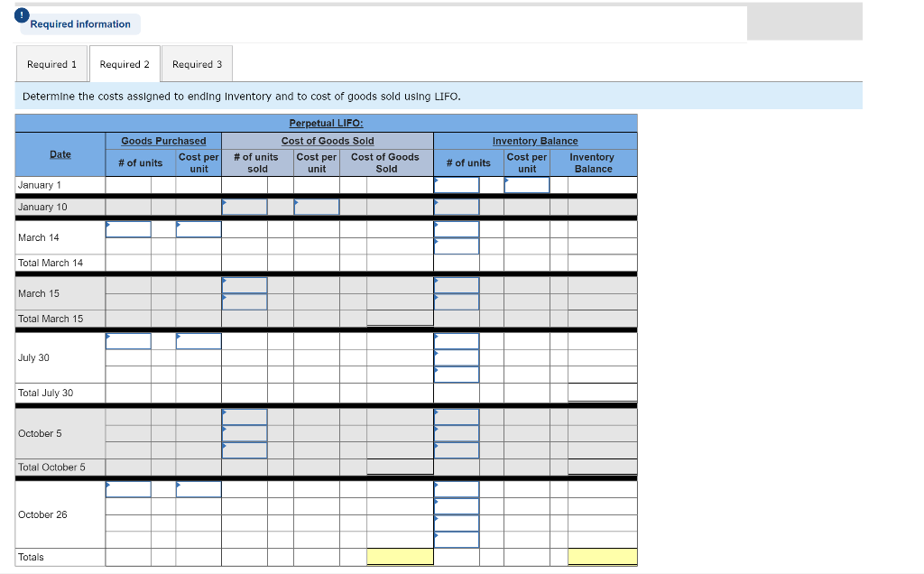
Task: Open March 14 purchased cost per unit dropdown
Action: point(199,229)
